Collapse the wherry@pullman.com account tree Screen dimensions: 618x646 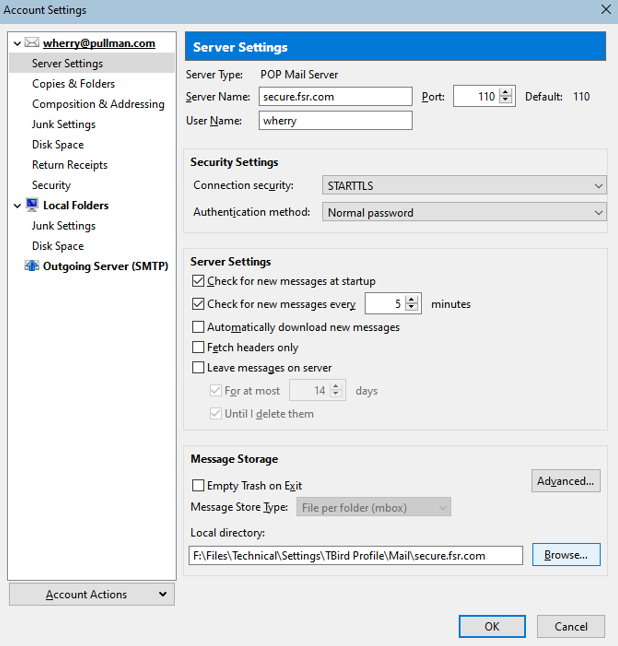click(x=17, y=43)
